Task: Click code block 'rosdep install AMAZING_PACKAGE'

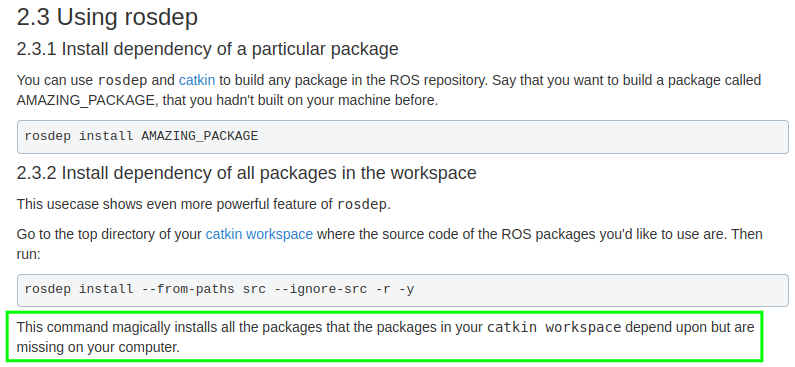Action: [403, 137]
